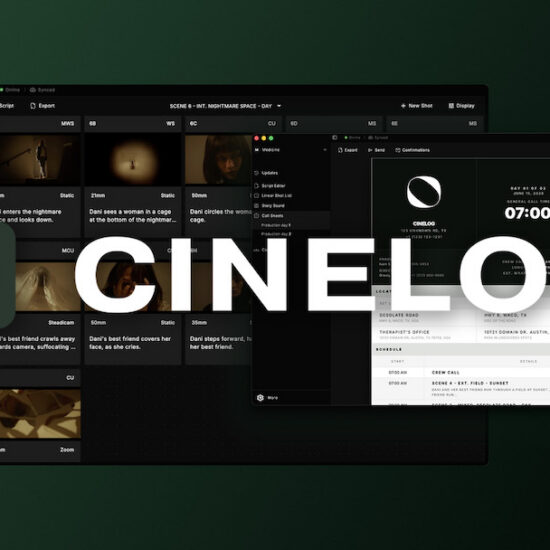This screenshot has height=550, width=550.
Task: Click Export in the storyboard toolbar
Action: pyautogui.click(x=43, y=106)
